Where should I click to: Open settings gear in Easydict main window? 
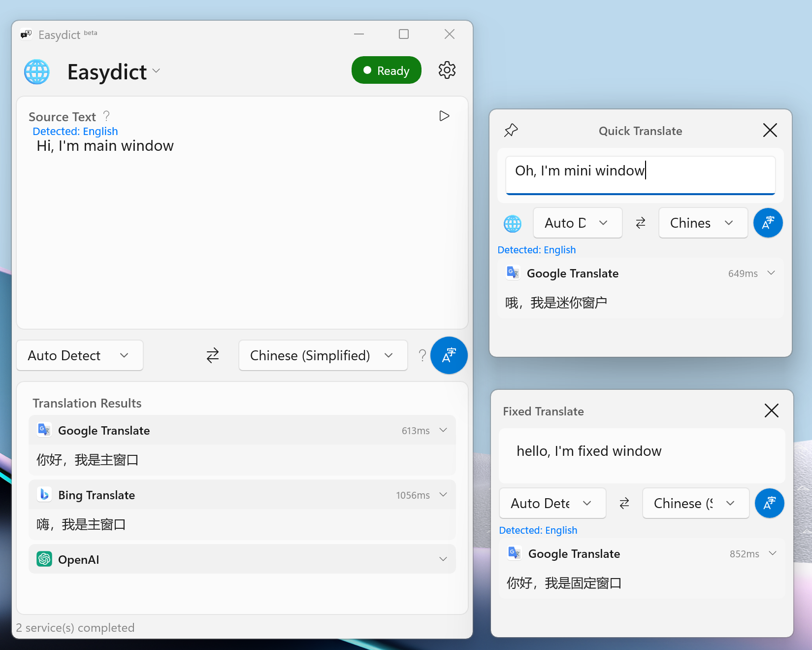447,70
